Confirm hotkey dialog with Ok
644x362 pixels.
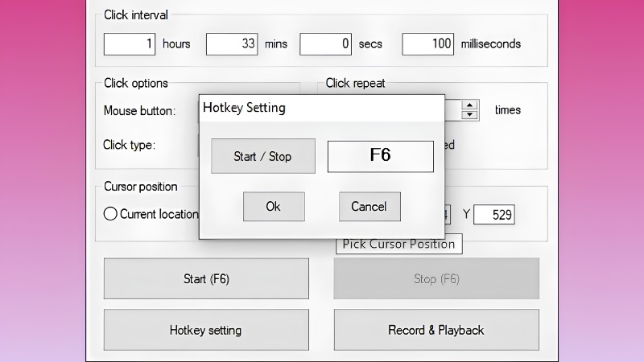[274, 207]
